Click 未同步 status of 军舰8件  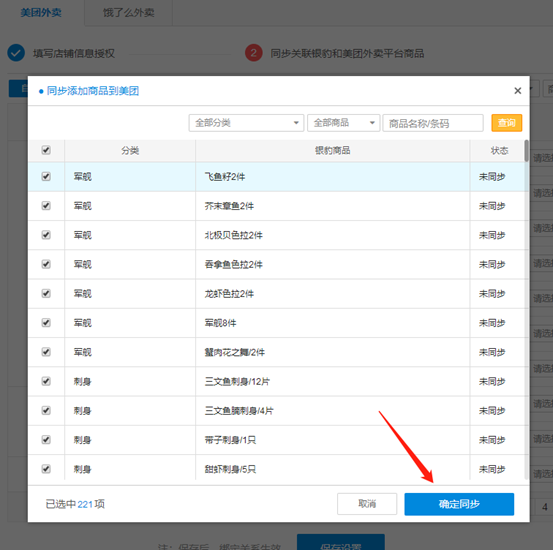[x=492, y=323]
